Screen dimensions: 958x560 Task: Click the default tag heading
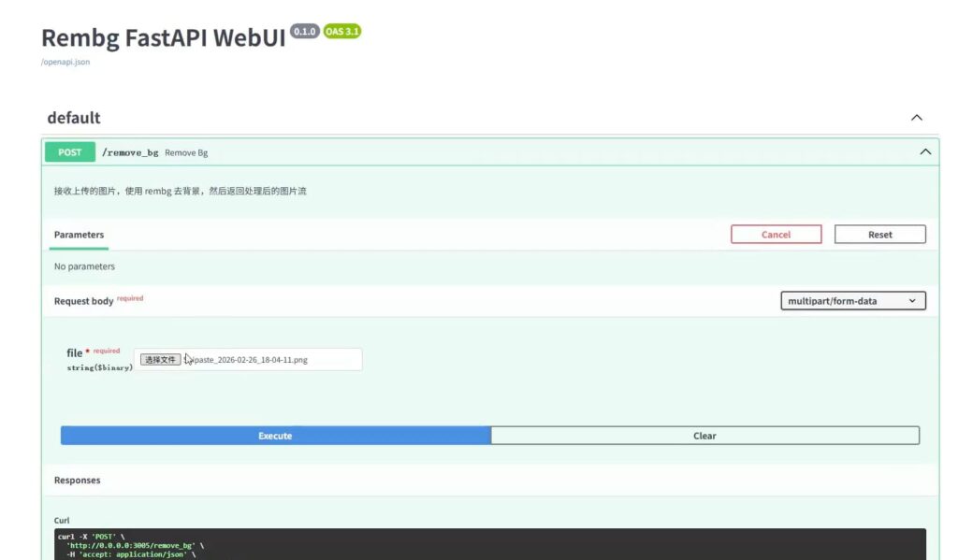coord(74,118)
